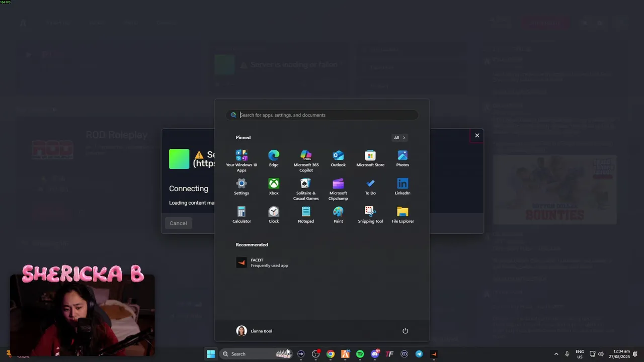
Task: Launch Microsoft Clipchamp
Action: click(338, 189)
